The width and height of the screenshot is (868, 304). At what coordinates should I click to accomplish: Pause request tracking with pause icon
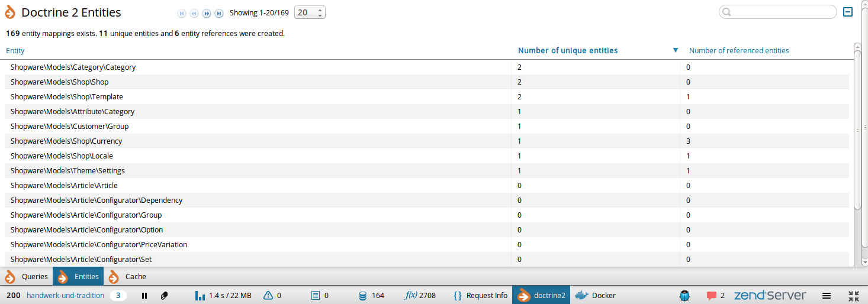(144, 296)
